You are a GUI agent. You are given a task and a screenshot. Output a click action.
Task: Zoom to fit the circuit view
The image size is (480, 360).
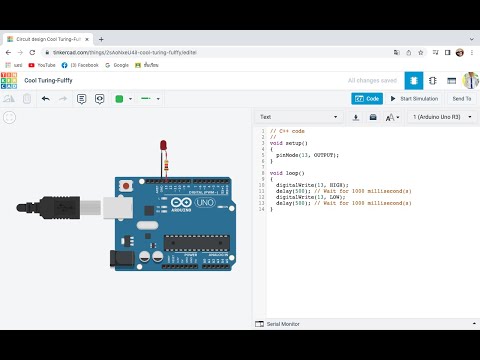tap(9, 117)
